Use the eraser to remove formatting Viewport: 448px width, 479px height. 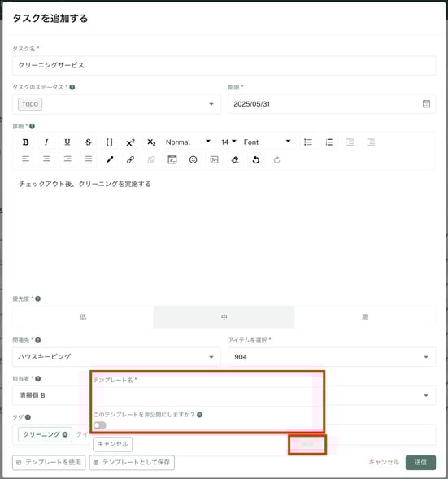[x=235, y=159]
